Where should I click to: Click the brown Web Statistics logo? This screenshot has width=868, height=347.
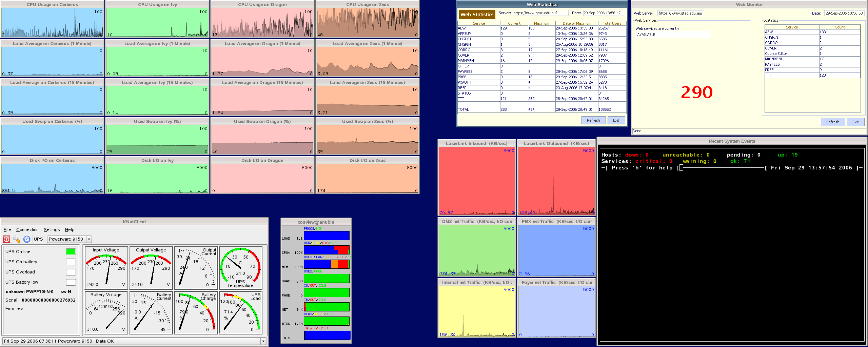pos(477,15)
